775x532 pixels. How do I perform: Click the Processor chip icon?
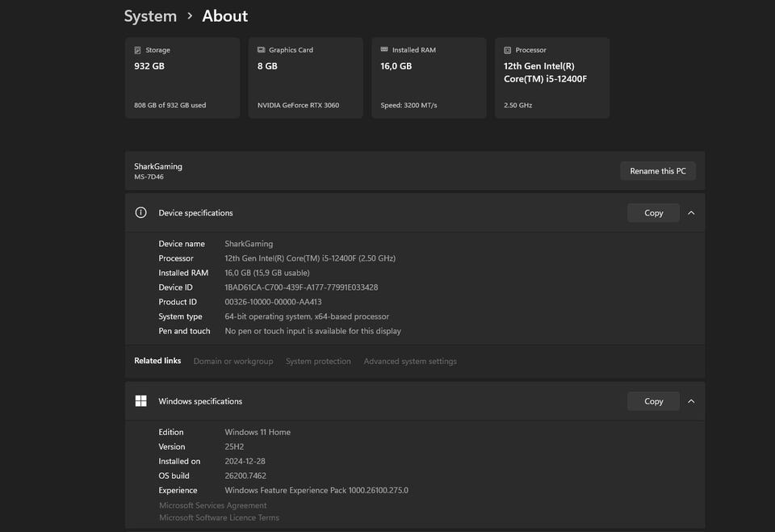click(x=508, y=50)
